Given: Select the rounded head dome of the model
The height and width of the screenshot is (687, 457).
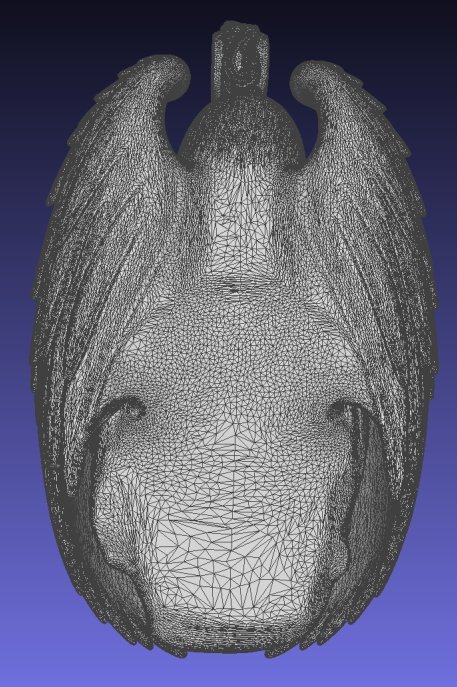Looking at the screenshot, I should (x=241, y=129).
